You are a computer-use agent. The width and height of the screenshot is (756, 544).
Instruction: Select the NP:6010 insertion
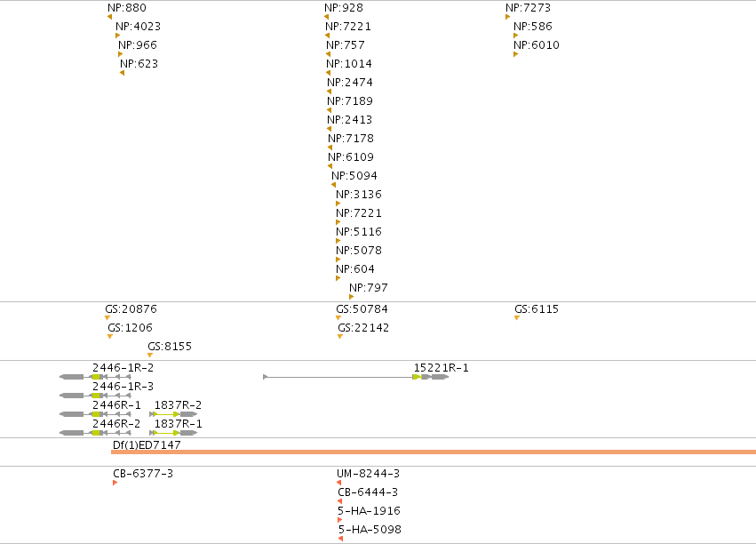tap(515, 54)
